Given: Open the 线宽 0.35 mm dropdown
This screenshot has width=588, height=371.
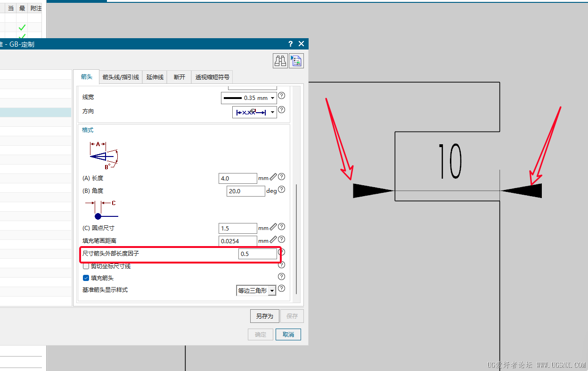Looking at the screenshot, I should [x=249, y=98].
